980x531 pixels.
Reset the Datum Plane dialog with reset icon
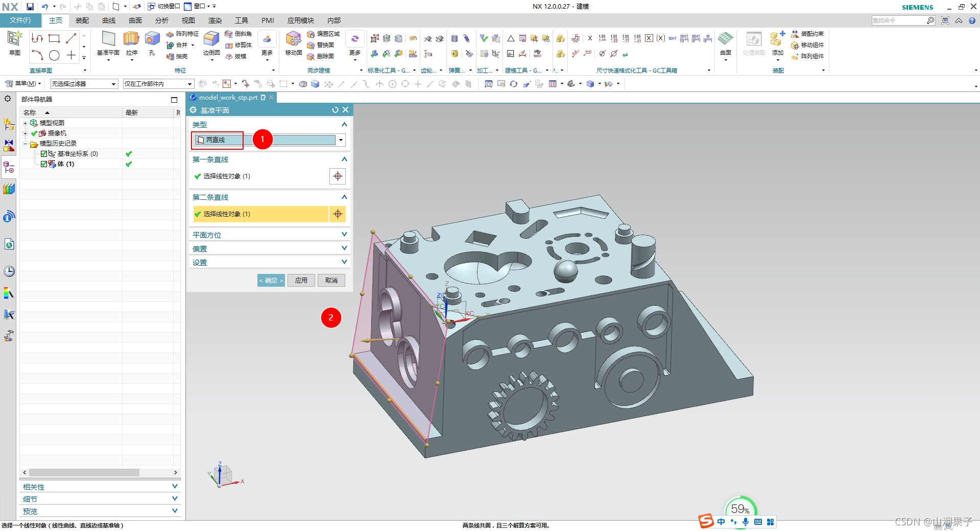(x=335, y=110)
